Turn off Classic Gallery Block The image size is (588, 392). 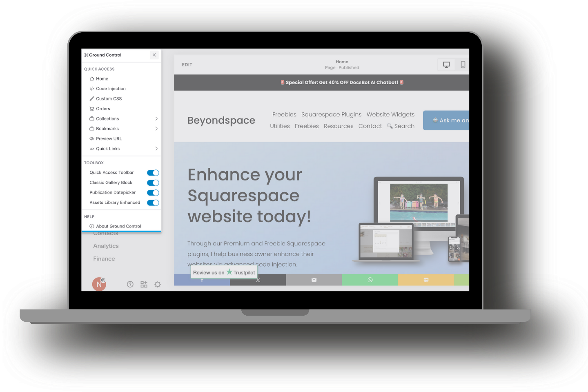tap(153, 183)
